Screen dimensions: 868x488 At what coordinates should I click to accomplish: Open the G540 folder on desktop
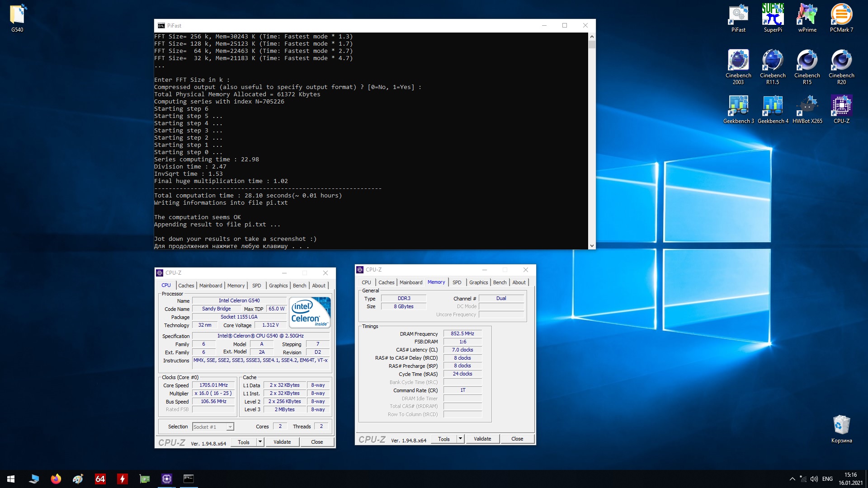[x=17, y=18]
